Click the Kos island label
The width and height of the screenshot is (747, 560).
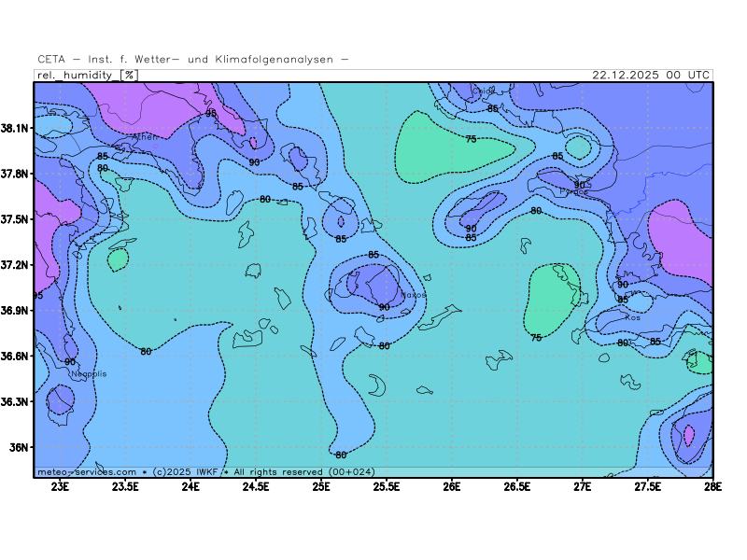[633, 317]
